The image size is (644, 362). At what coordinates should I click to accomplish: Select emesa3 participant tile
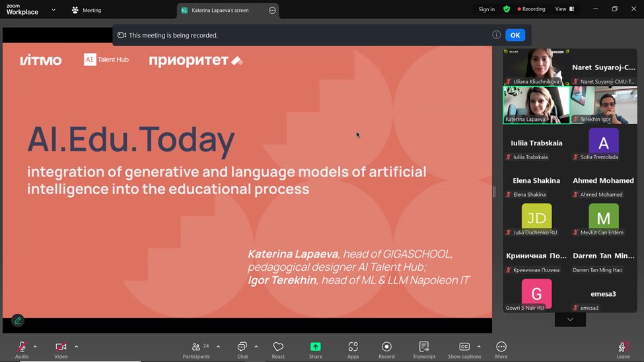click(x=604, y=293)
